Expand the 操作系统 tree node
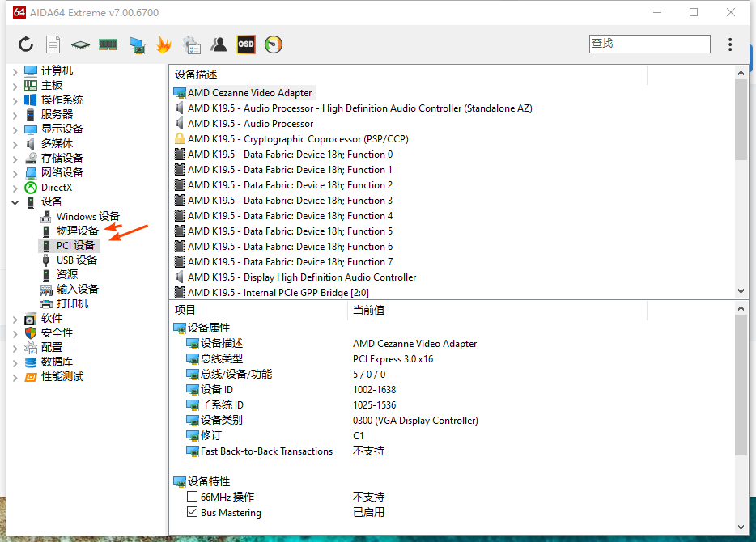756x542 pixels. [x=15, y=100]
